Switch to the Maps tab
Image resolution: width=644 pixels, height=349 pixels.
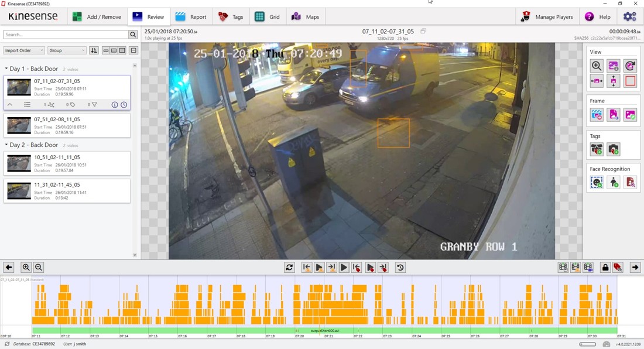pyautogui.click(x=305, y=17)
